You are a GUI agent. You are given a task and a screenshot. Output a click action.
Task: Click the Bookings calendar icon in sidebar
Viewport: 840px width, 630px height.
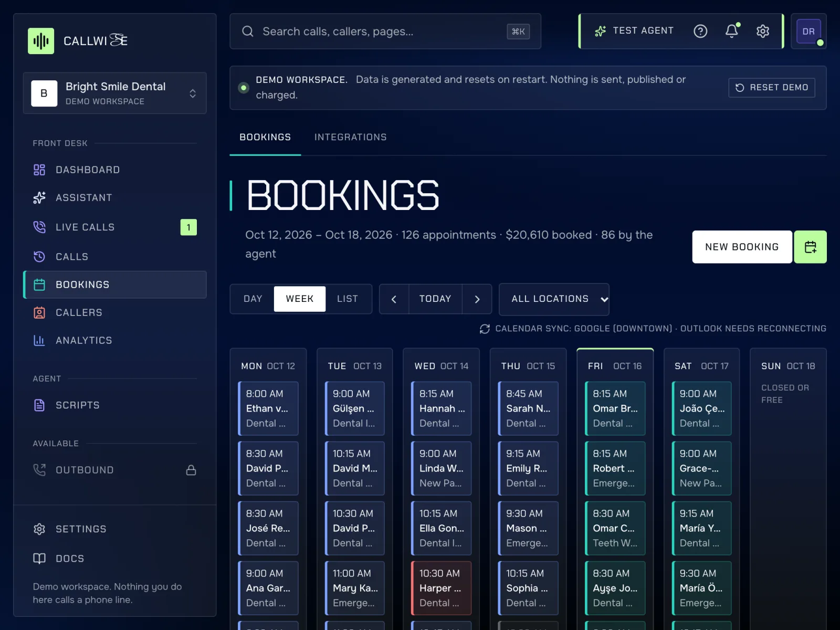tap(39, 285)
